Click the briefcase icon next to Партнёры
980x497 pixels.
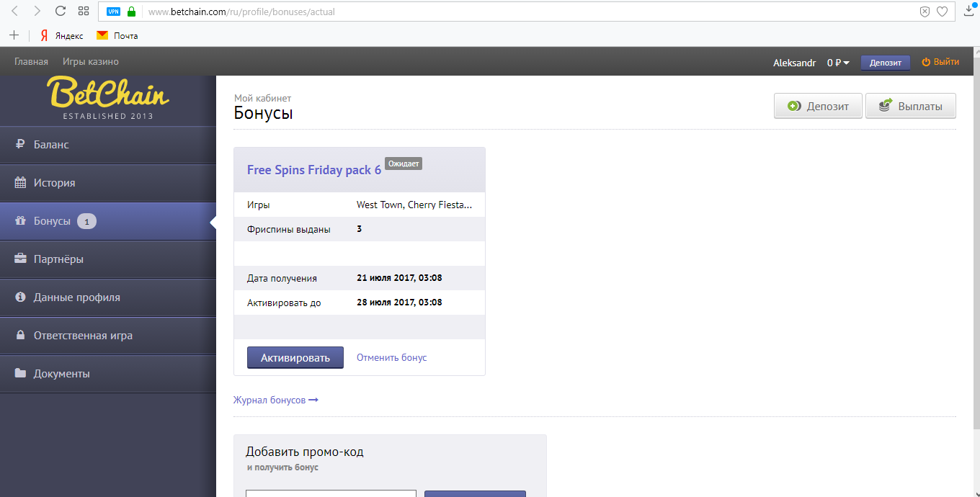coord(20,259)
